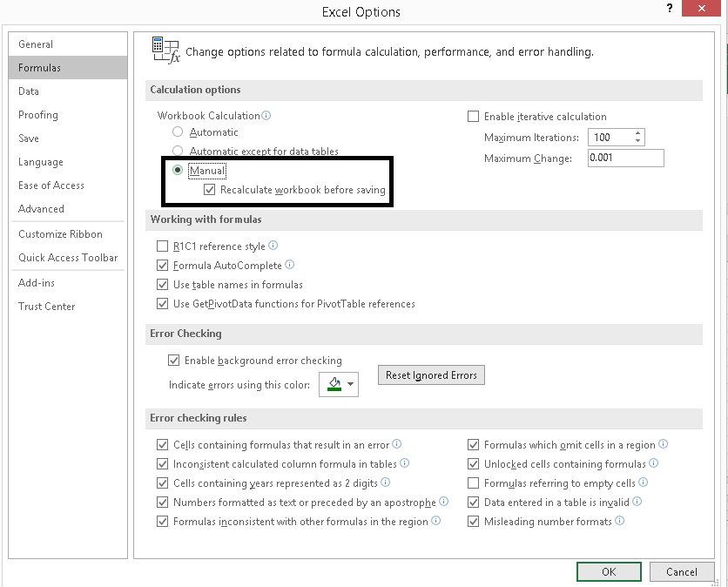Show info for formulas inconsistent in region
728x587 pixels.
[x=435, y=521]
